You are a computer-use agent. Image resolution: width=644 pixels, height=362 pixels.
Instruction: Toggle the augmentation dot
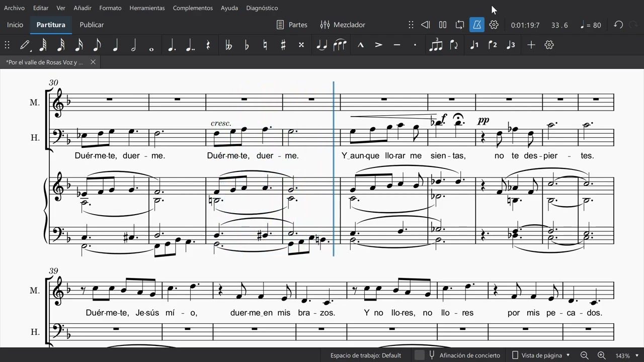coord(172,45)
